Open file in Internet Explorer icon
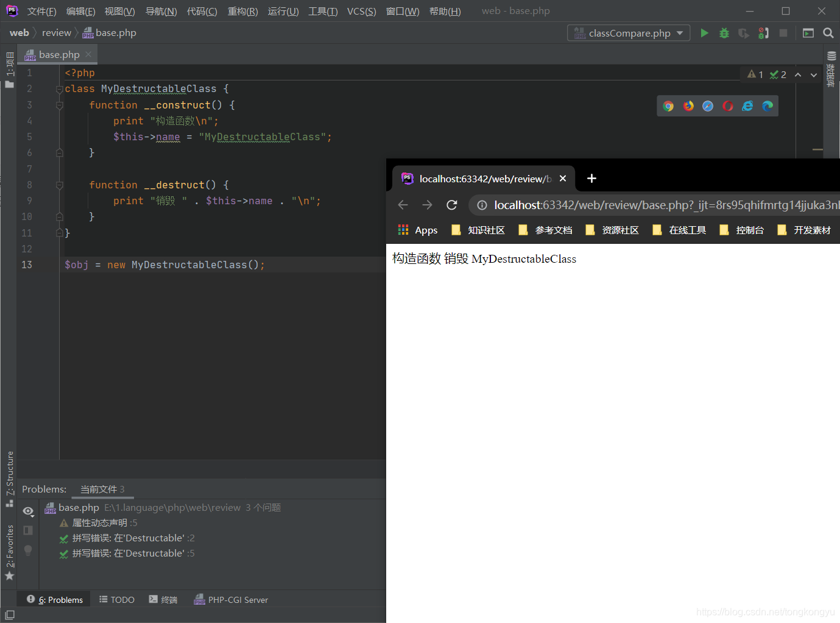This screenshot has width=840, height=623. [x=747, y=106]
